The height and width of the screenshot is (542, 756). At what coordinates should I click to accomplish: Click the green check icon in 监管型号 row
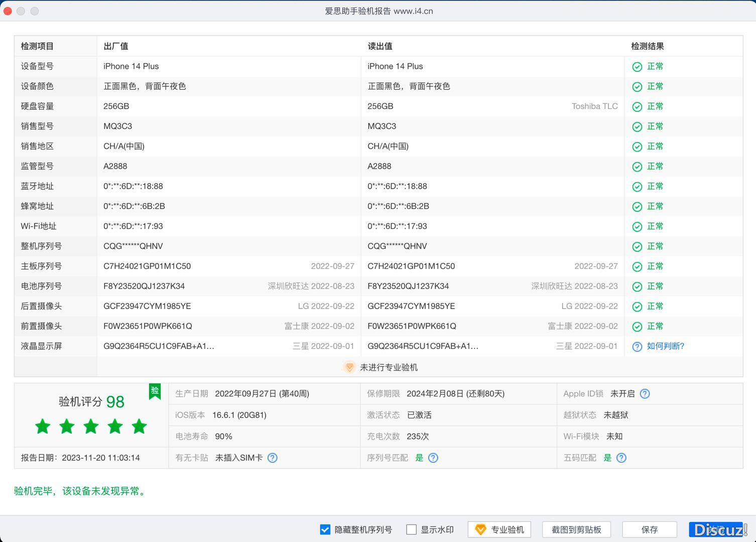point(637,167)
